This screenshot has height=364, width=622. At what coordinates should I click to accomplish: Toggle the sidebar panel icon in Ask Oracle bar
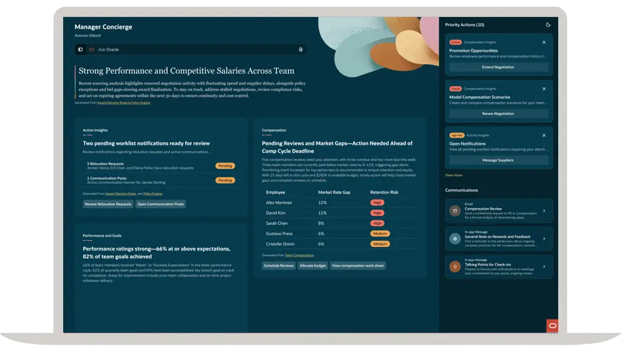click(81, 50)
